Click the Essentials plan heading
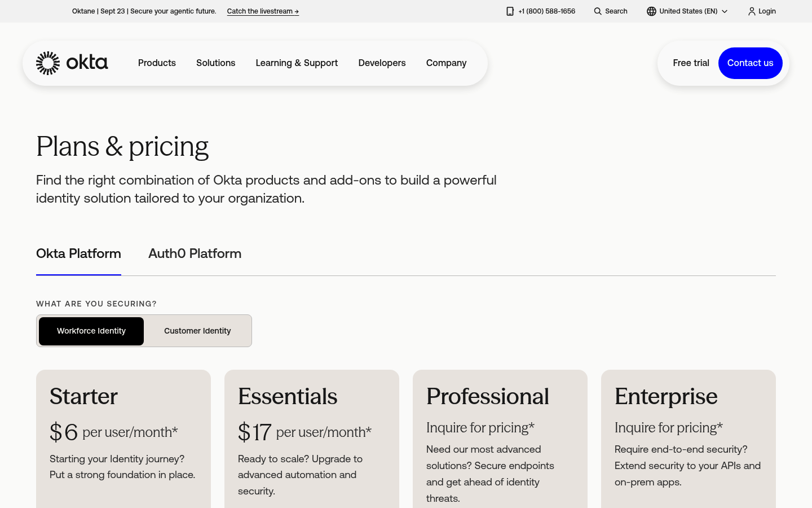This screenshot has width=812, height=508. click(288, 397)
